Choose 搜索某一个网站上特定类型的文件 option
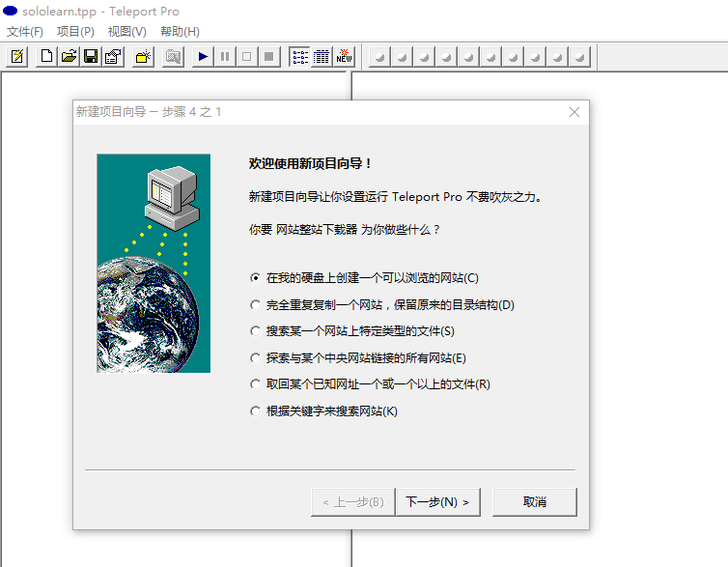The height and width of the screenshot is (567, 728). point(352,330)
